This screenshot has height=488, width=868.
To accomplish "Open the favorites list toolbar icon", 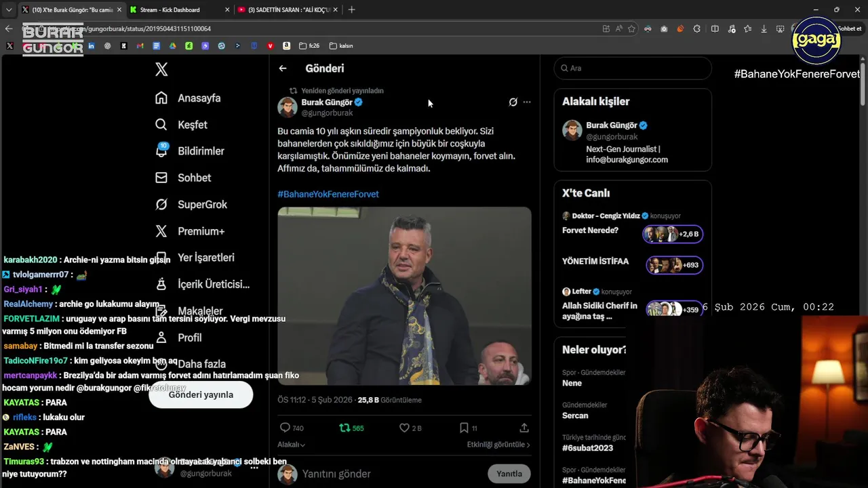I will (x=747, y=28).
